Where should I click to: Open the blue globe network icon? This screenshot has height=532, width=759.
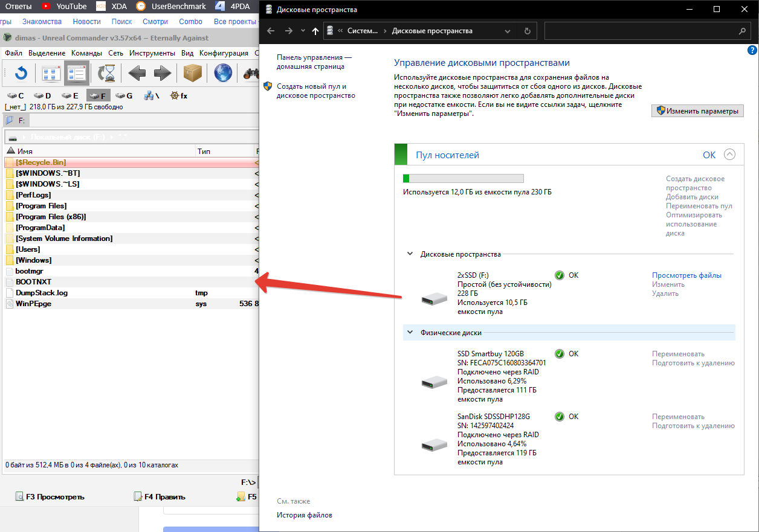coord(224,74)
